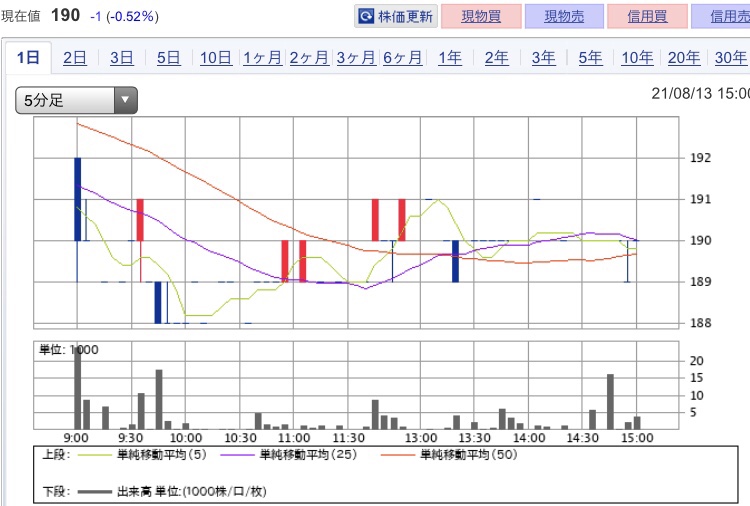
Task: Click the 信用買 button
Action: [648, 16]
